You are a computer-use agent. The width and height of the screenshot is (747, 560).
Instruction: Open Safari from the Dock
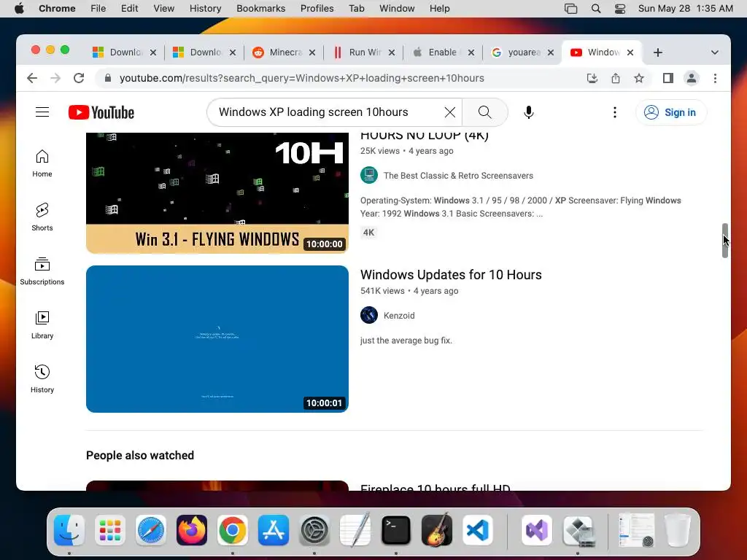151,530
